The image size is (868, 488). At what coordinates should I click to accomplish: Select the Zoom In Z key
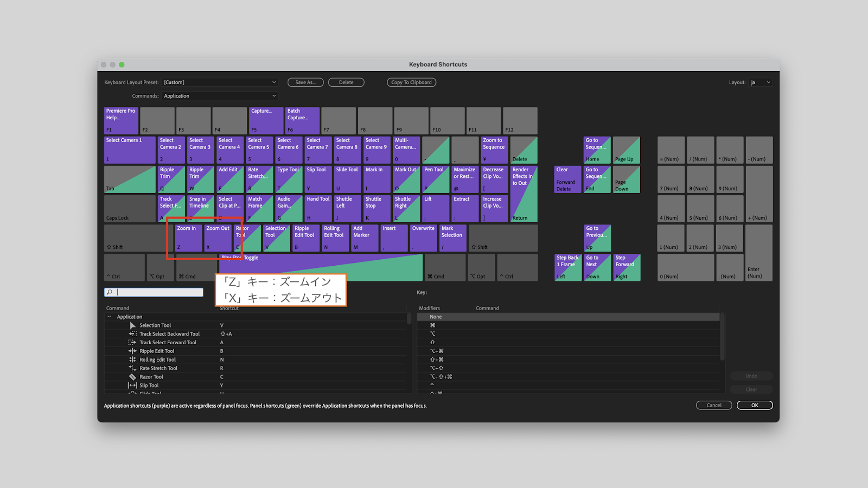coord(189,238)
